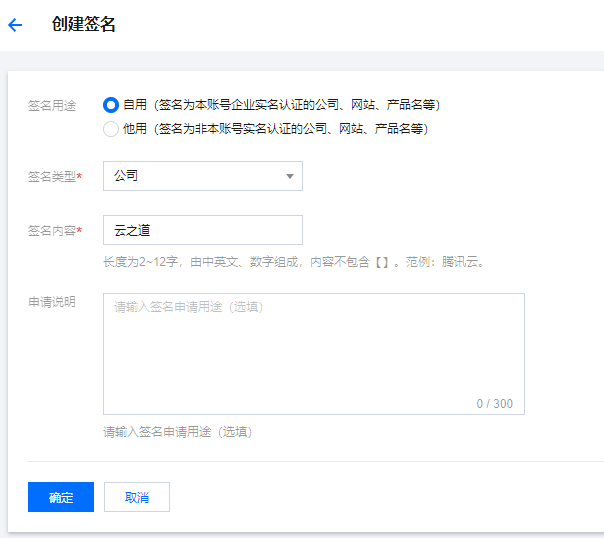Click the dropdown arrow in 签名类型 field

coord(289,176)
